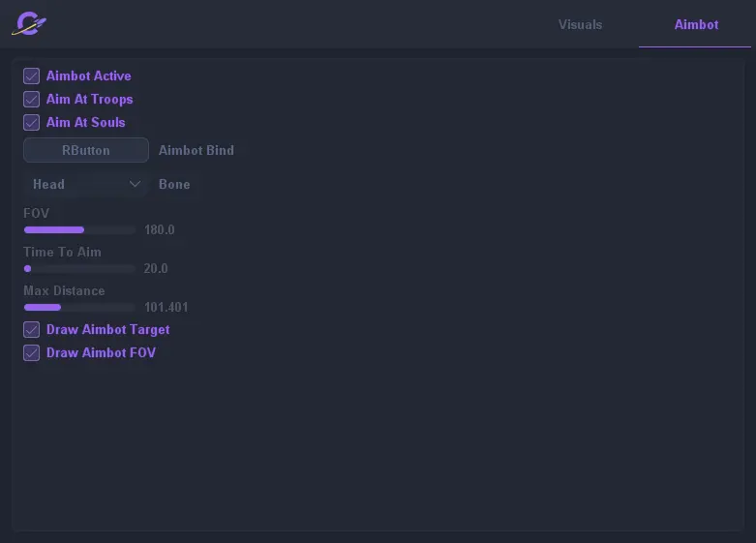
Task: Click the Max Distance value 101.401
Action: (x=166, y=307)
